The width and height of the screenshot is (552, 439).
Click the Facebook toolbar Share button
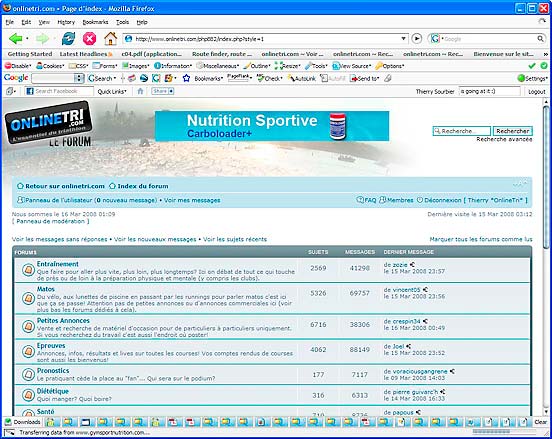point(163,91)
